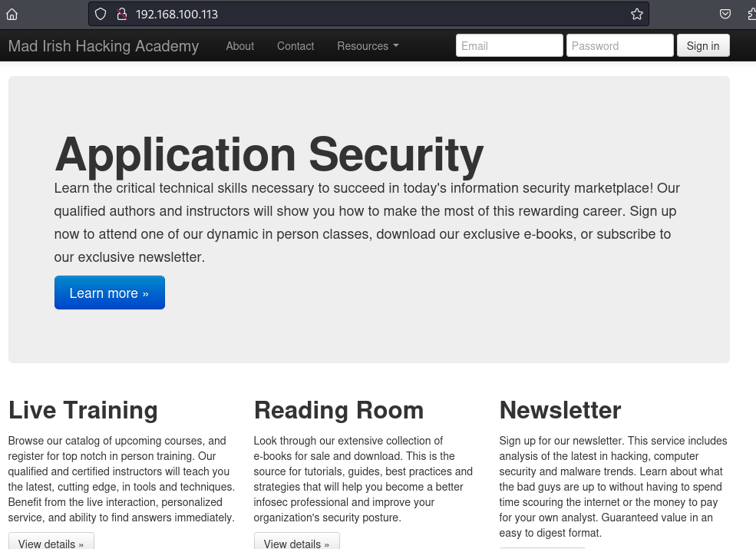The image size is (756, 549).
Task: Select the address bar showing 192.168.100.113
Action: [368, 14]
